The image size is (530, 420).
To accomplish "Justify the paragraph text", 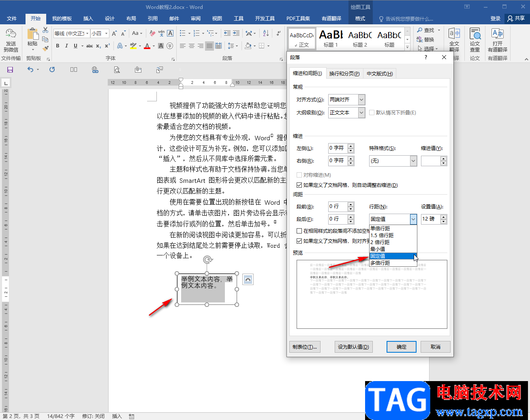I will [209, 46].
